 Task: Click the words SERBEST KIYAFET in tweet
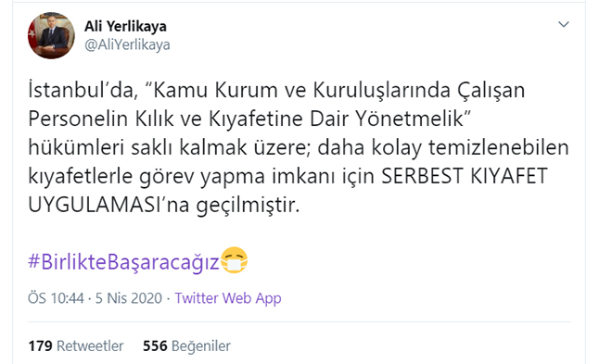[x=465, y=176]
